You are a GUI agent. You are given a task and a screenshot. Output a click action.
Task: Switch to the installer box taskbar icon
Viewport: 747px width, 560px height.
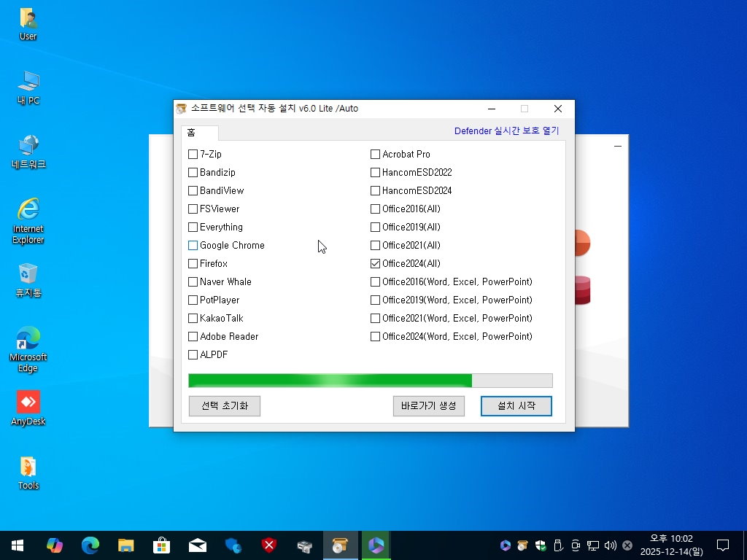(x=340, y=545)
